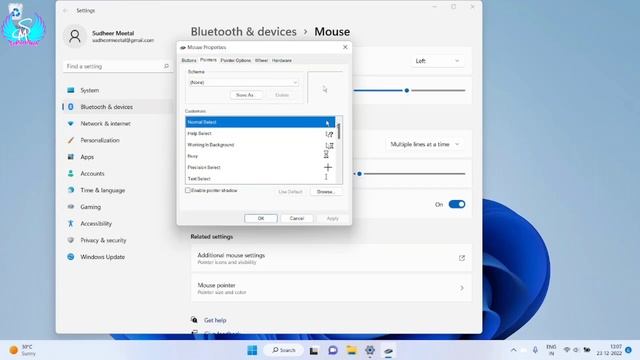
Task: Click the Find a setting search box
Action: [118, 66]
